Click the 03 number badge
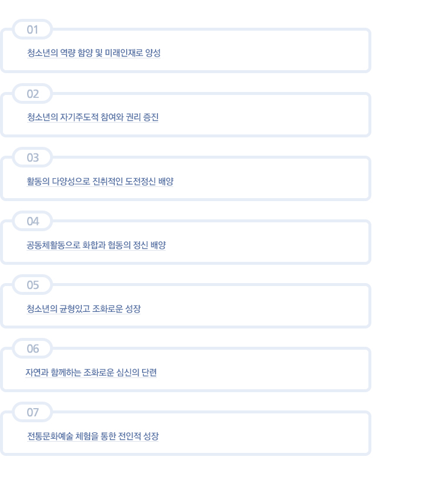 pos(32,157)
